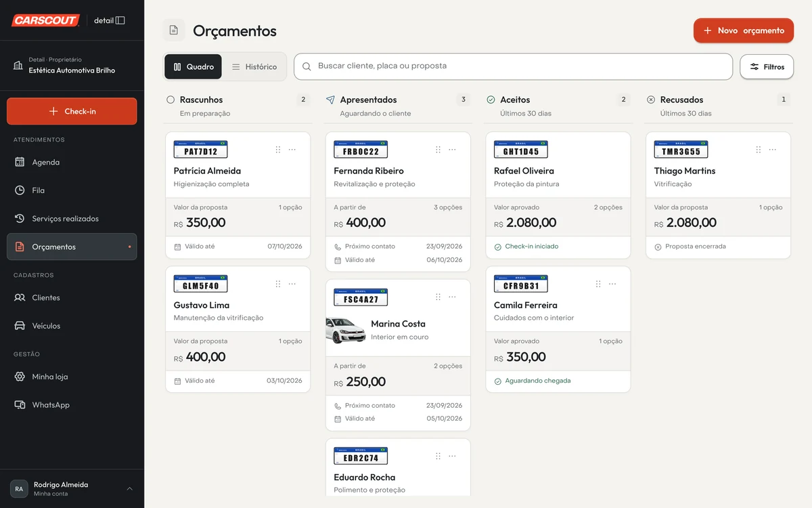Viewport: 812px width, 508px height.
Task: Click the 23/09/2026 Próximo contato date on Fernanda's card
Action: tap(444, 247)
